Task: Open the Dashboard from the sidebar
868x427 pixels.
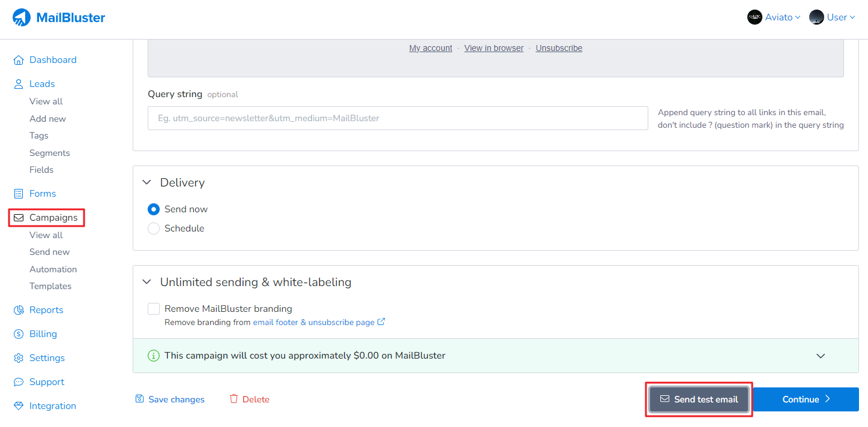Action: [52, 59]
